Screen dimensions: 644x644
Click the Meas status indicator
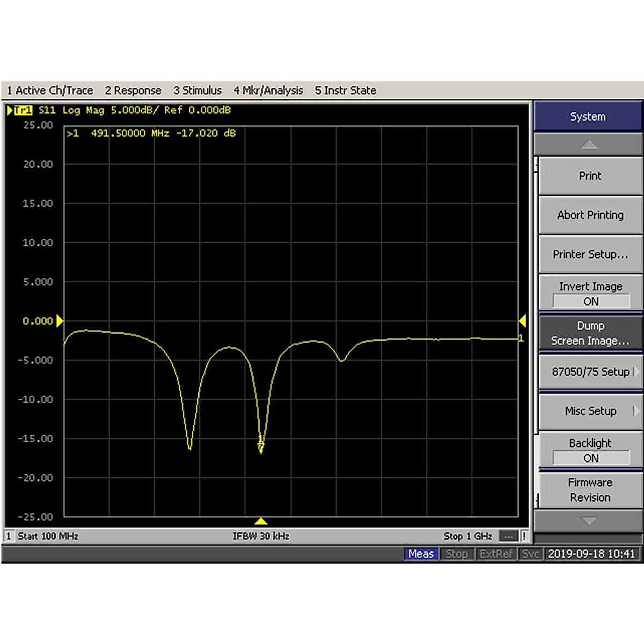point(421,554)
